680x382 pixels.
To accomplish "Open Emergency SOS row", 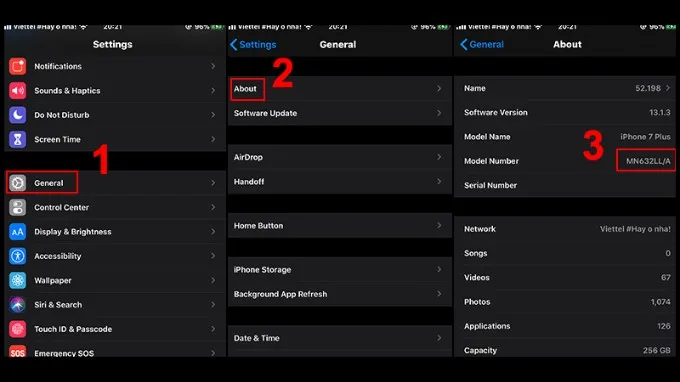I will click(x=115, y=349).
